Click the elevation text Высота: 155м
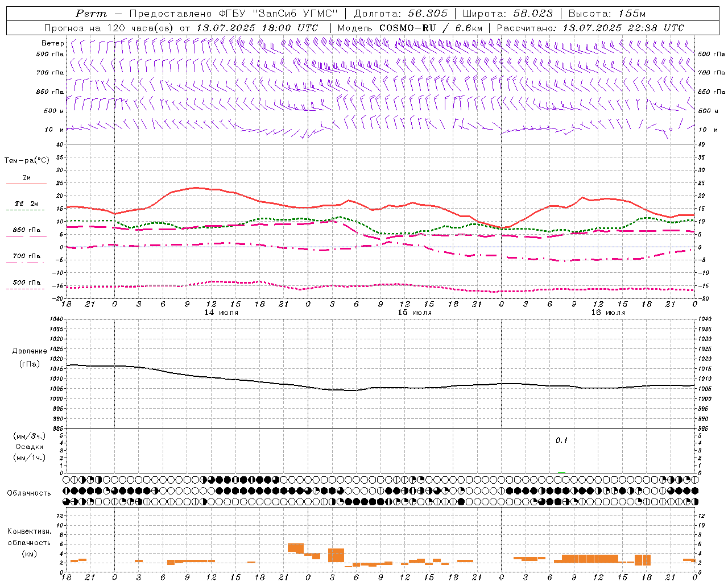Screen dimensions: 728x582 coord(607,14)
